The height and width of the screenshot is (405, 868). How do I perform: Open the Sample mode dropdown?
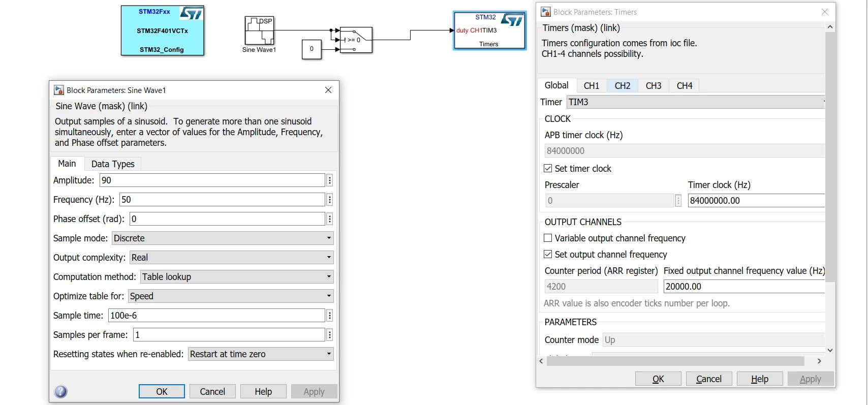point(223,238)
